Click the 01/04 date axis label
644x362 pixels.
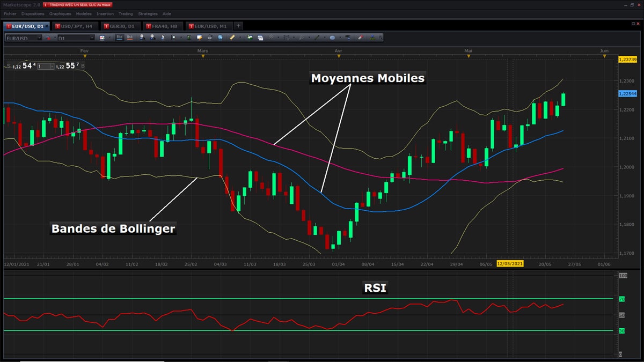338,264
